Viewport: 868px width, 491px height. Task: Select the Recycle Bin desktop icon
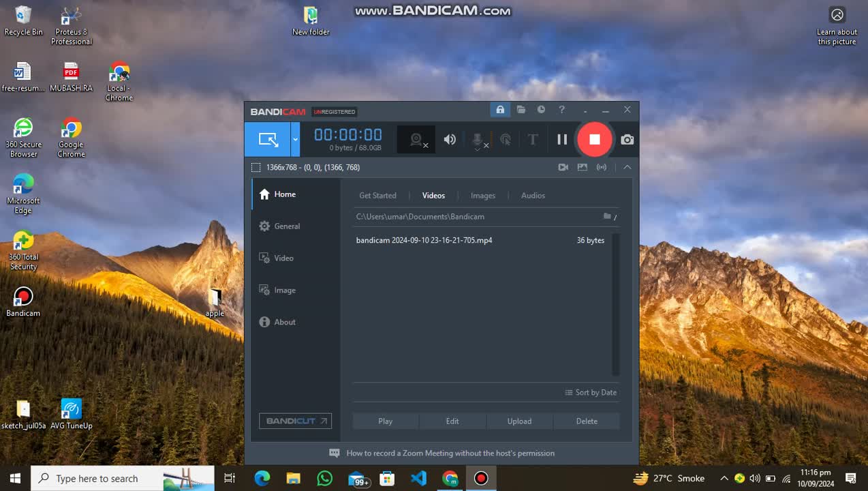pyautogui.click(x=23, y=21)
